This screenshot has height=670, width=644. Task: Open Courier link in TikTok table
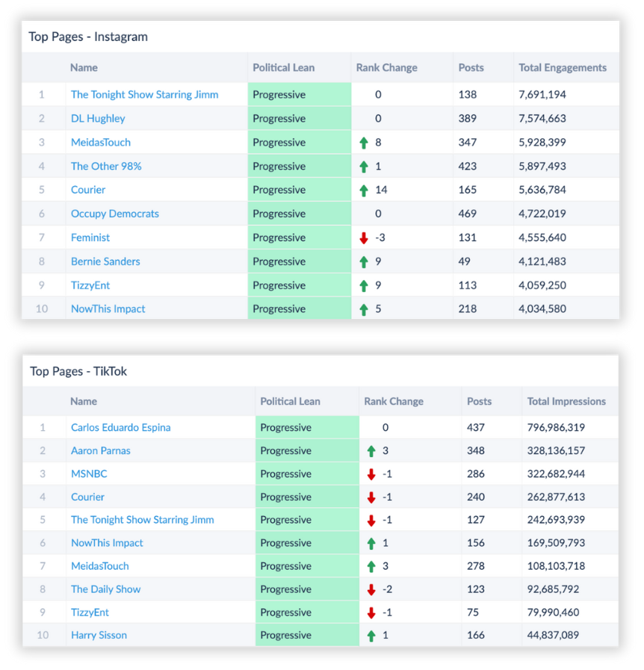pyautogui.click(x=87, y=497)
